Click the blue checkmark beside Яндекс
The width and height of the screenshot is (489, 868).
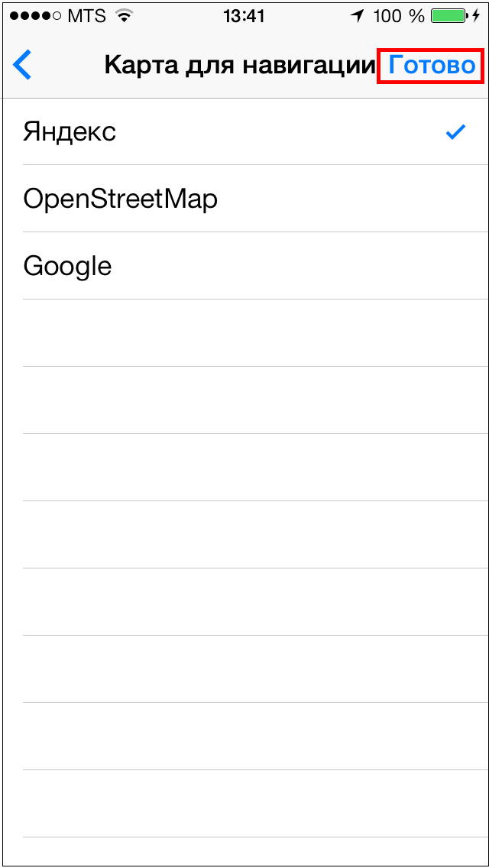pos(455,132)
